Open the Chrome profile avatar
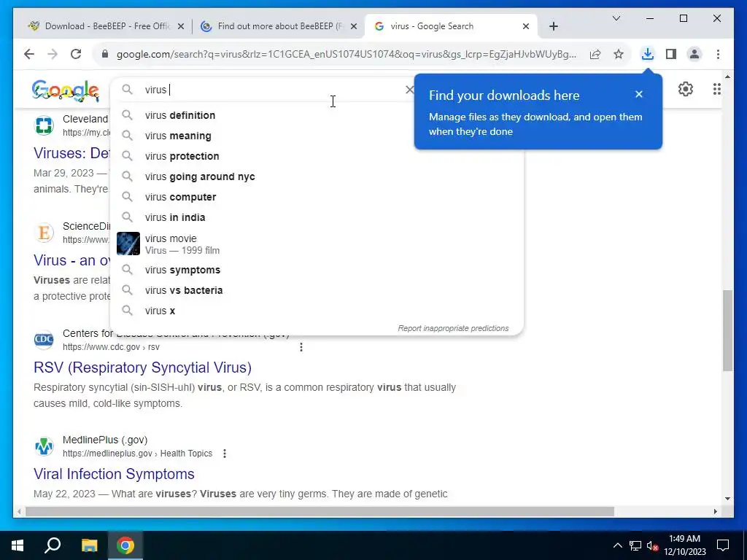This screenshot has width=747, height=560. (694, 54)
